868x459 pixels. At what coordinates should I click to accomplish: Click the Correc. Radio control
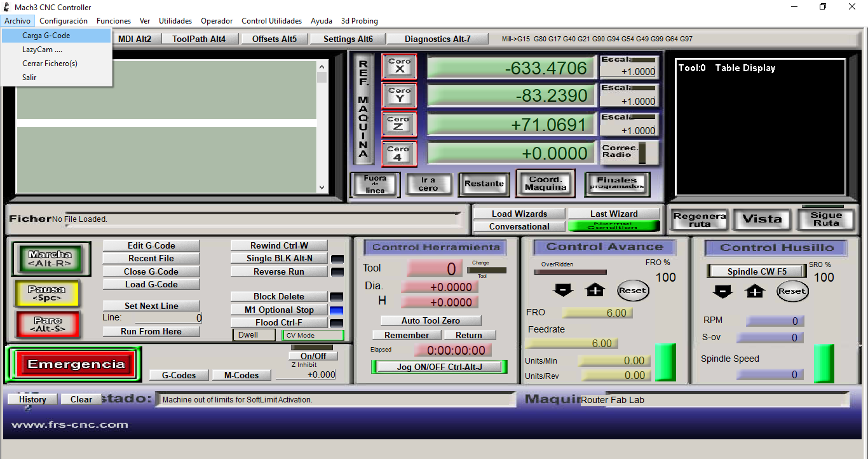630,153
